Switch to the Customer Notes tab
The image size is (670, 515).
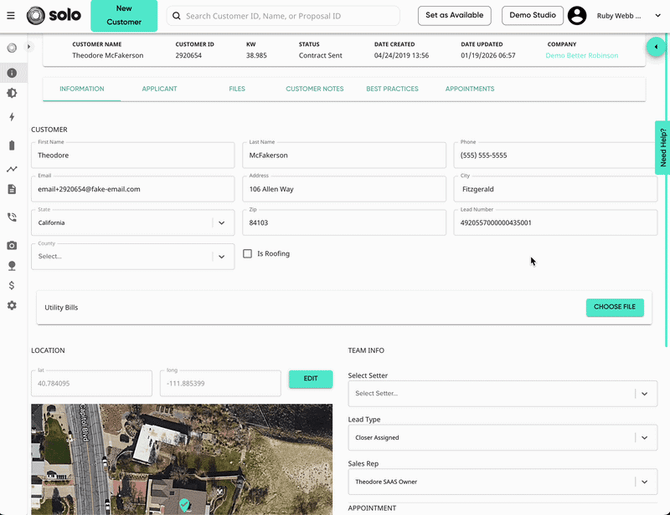314,89
